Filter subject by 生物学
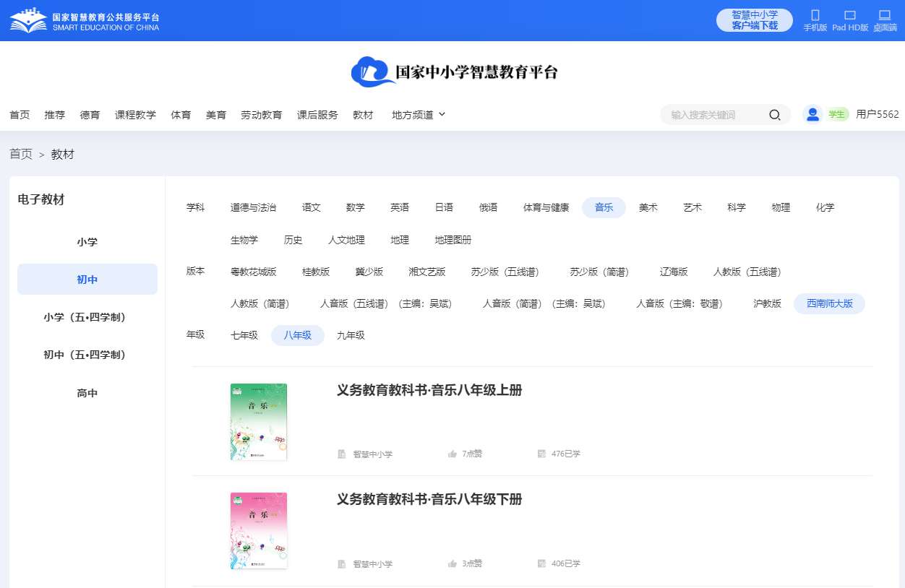This screenshot has width=905, height=588. click(x=244, y=240)
